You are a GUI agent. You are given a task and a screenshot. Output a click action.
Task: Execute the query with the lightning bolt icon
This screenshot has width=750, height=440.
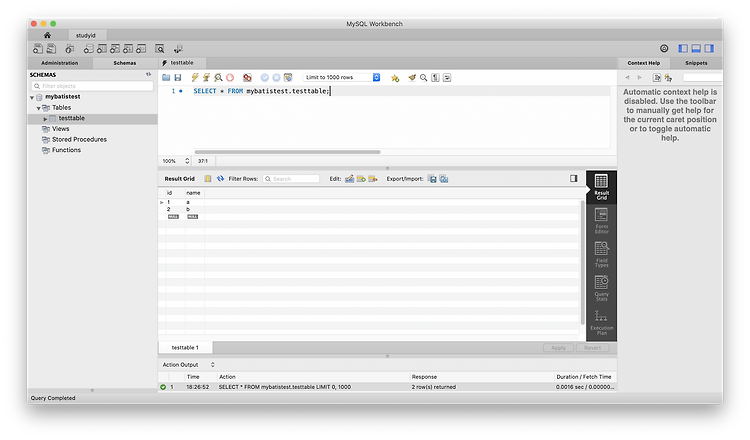click(x=195, y=77)
